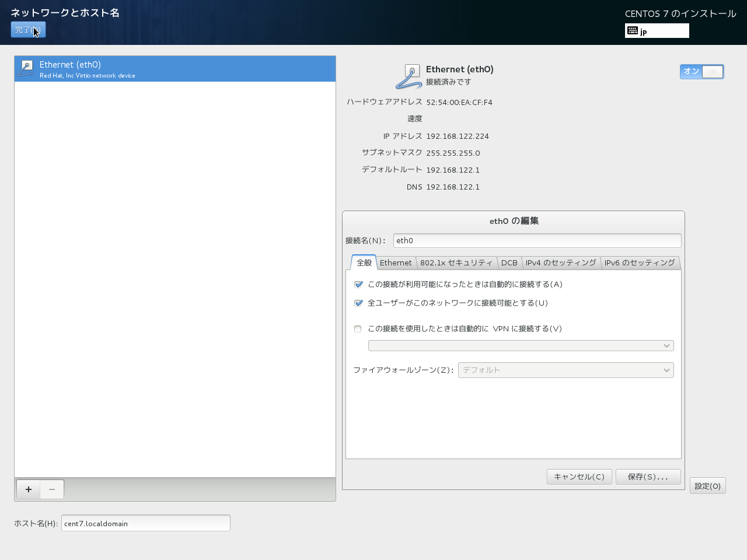Uncheck automatically connect when available checkbox

point(358,285)
